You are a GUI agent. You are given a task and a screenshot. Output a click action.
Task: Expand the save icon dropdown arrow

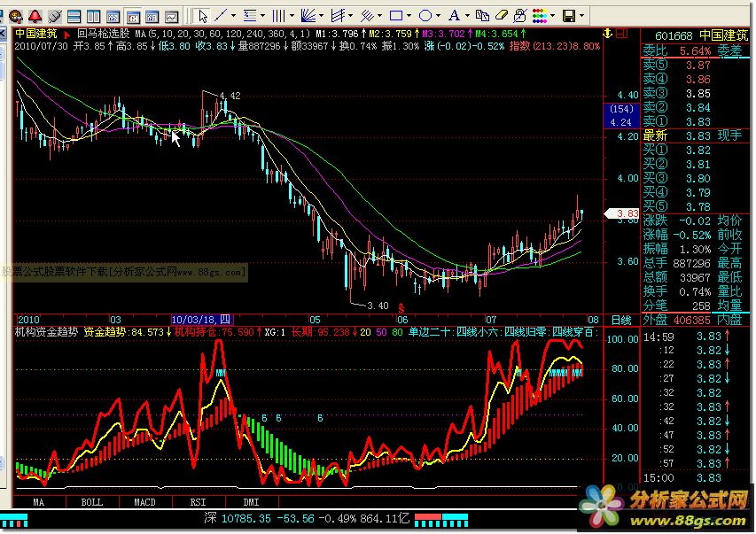pos(582,15)
